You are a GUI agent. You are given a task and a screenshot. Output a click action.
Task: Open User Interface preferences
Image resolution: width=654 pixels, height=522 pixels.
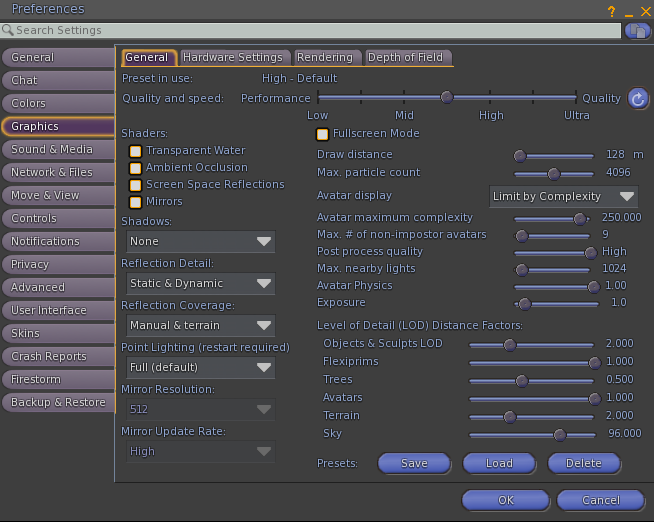tap(58, 310)
